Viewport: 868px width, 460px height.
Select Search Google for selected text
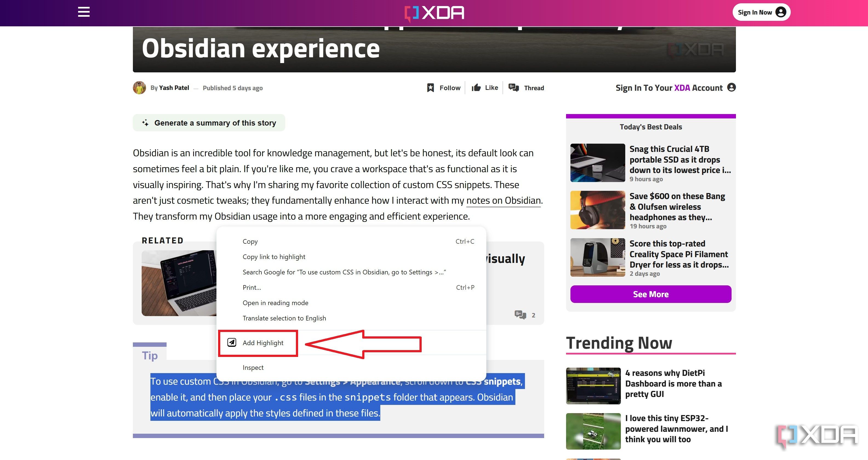click(351, 272)
